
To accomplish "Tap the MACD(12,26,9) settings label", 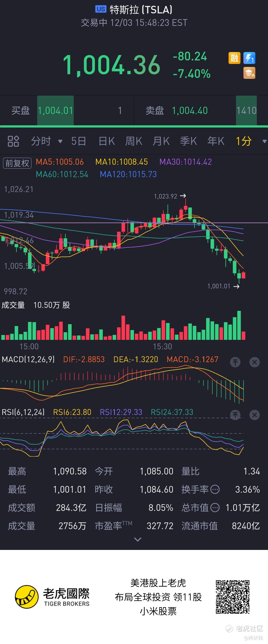I will click(28, 360).
